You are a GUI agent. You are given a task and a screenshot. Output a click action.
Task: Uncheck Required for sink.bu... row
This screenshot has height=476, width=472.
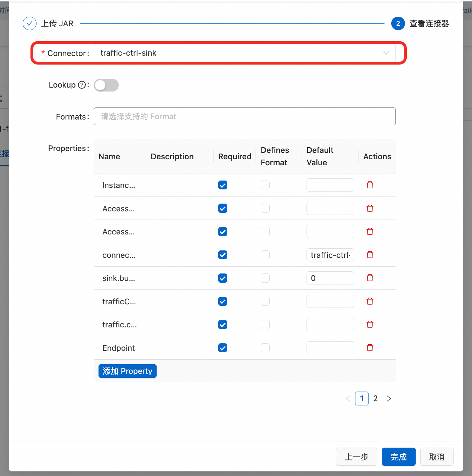click(x=223, y=278)
